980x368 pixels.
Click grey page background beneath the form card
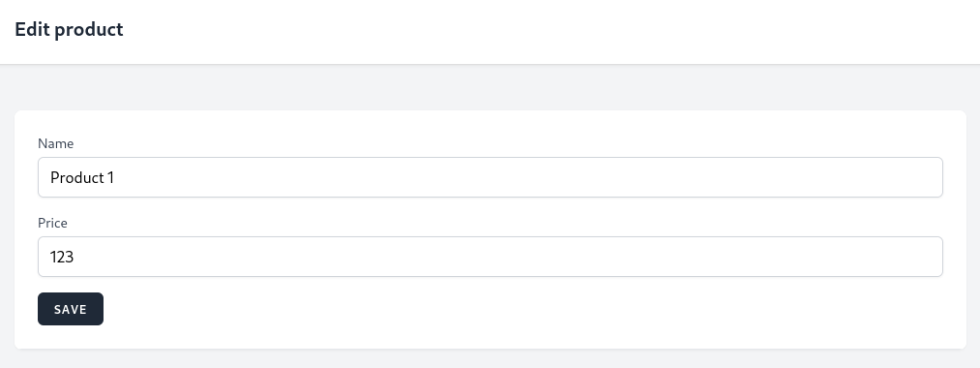pyautogui.click(x=490, y=358)
